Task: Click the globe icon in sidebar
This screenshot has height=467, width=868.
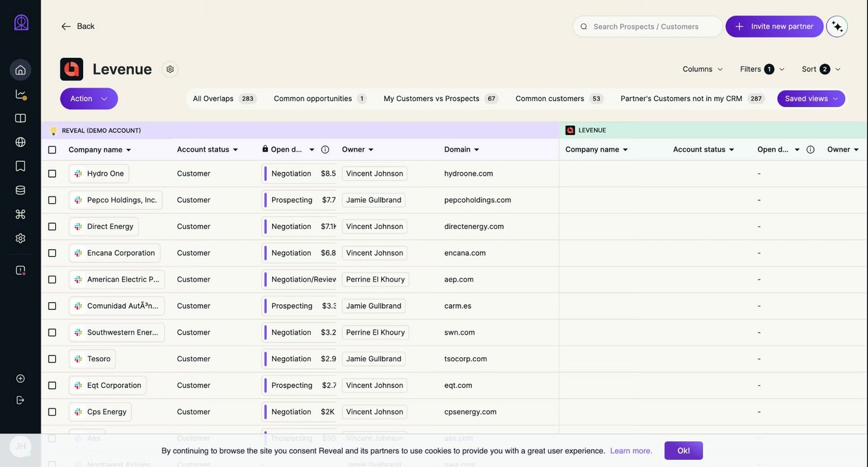Action: coord(20,142)
